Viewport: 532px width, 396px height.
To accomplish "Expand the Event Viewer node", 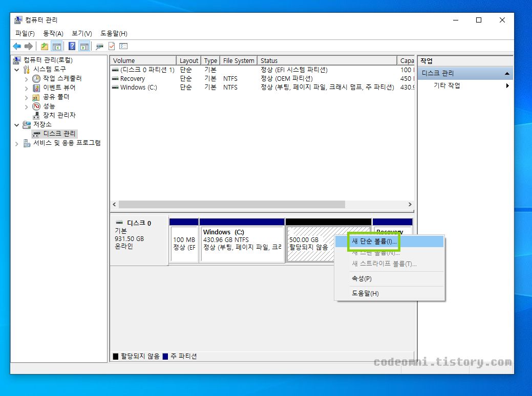I will tap(27, 88).
